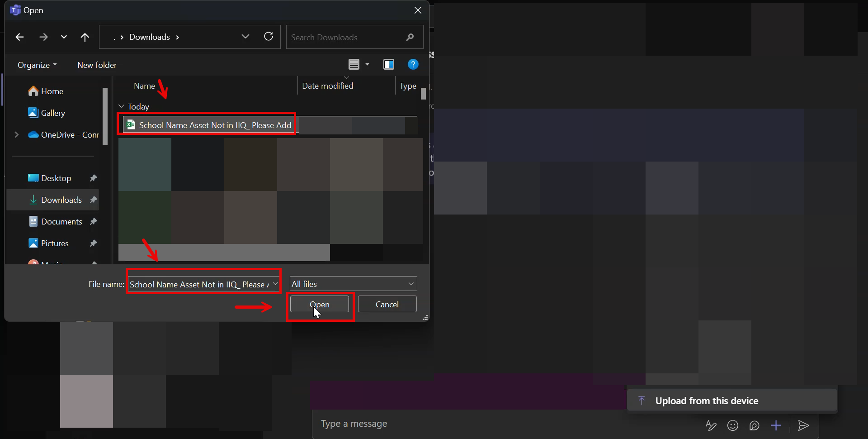The width and height of the screenshot is (868, 439).
Task: Select the School Name Asset Excel file
Action: coord(215,125)
